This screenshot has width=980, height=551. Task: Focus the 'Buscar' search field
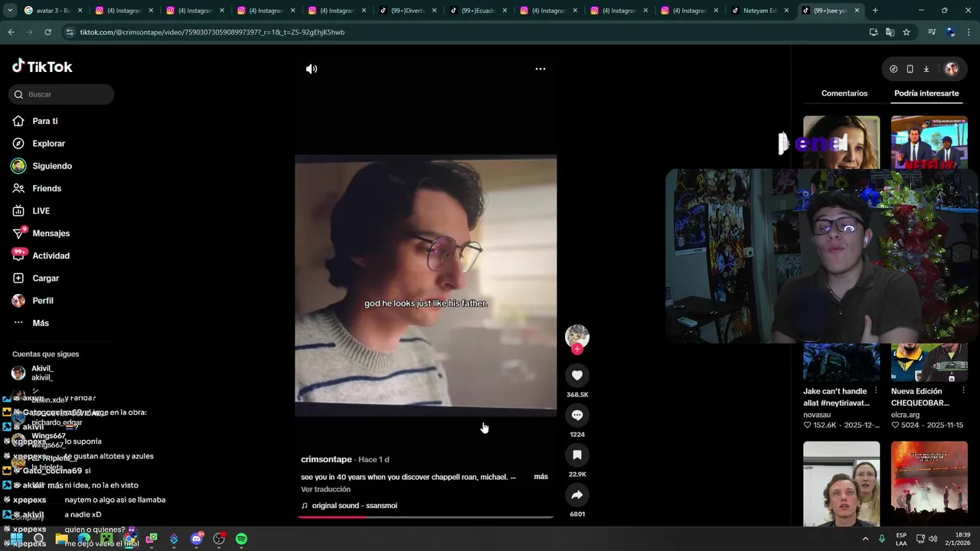click(x=61, y=94)
